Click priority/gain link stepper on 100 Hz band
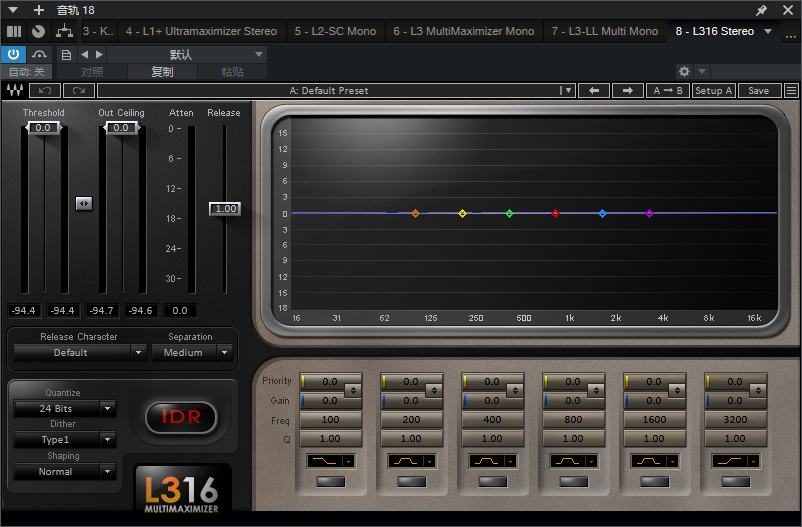Screen dimensions: 802x527 353,391
